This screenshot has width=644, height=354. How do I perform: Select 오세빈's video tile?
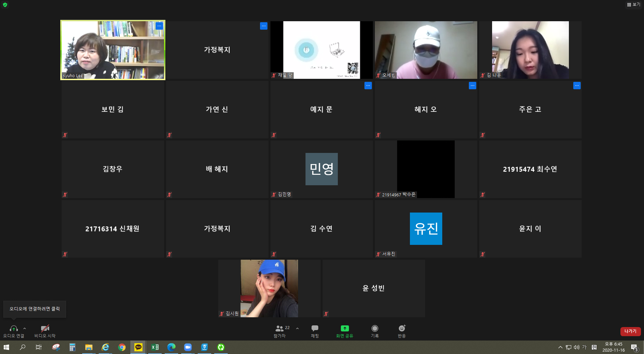(x=426, y=50)
